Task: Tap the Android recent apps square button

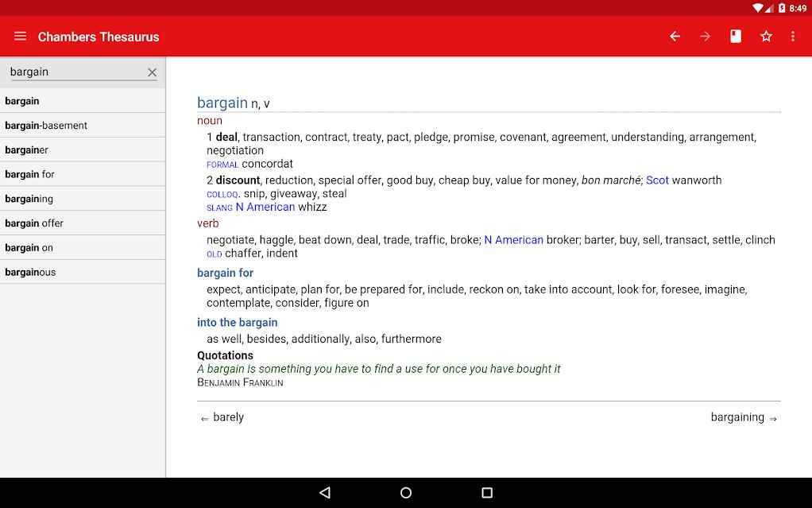Action: click(x=487, y=492)
